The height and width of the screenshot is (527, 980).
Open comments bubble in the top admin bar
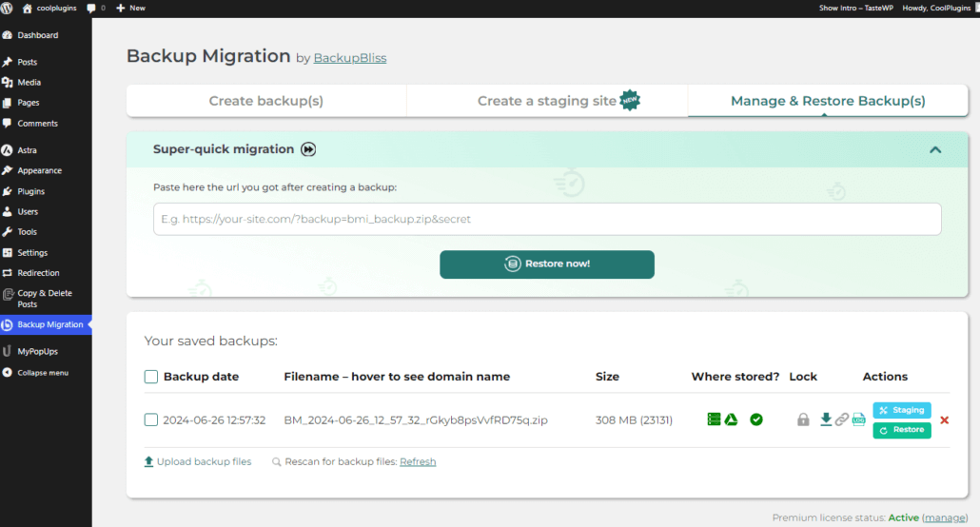95,8
